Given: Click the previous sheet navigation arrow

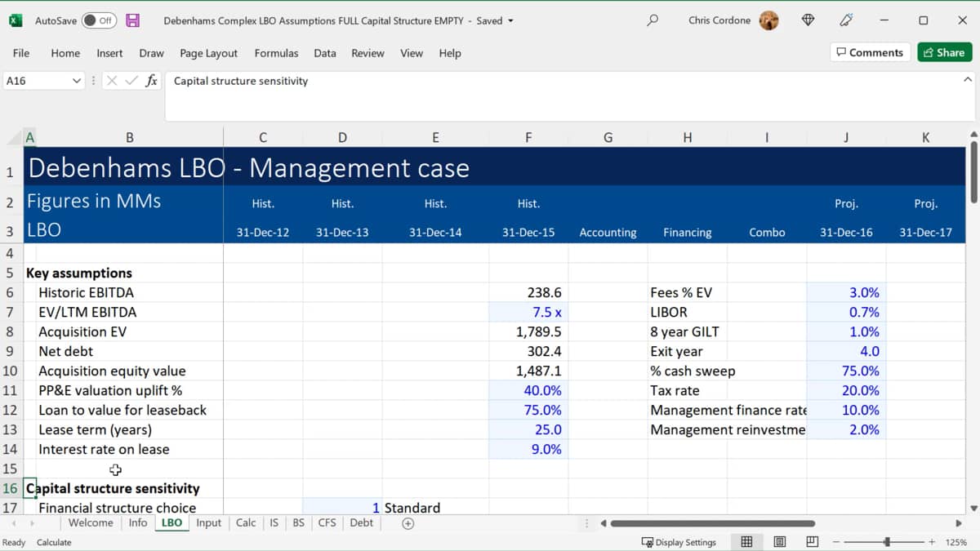Looking at the screenshot, I should [13, 523].
